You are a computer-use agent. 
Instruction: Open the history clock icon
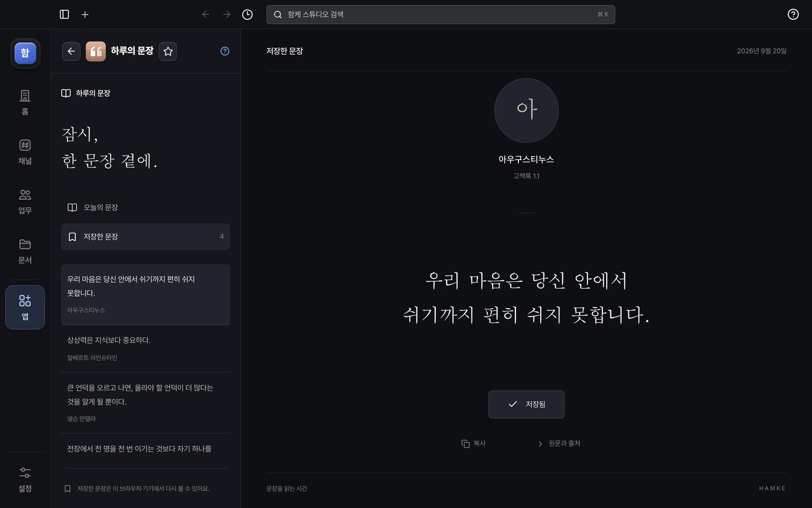click(247, 14)
